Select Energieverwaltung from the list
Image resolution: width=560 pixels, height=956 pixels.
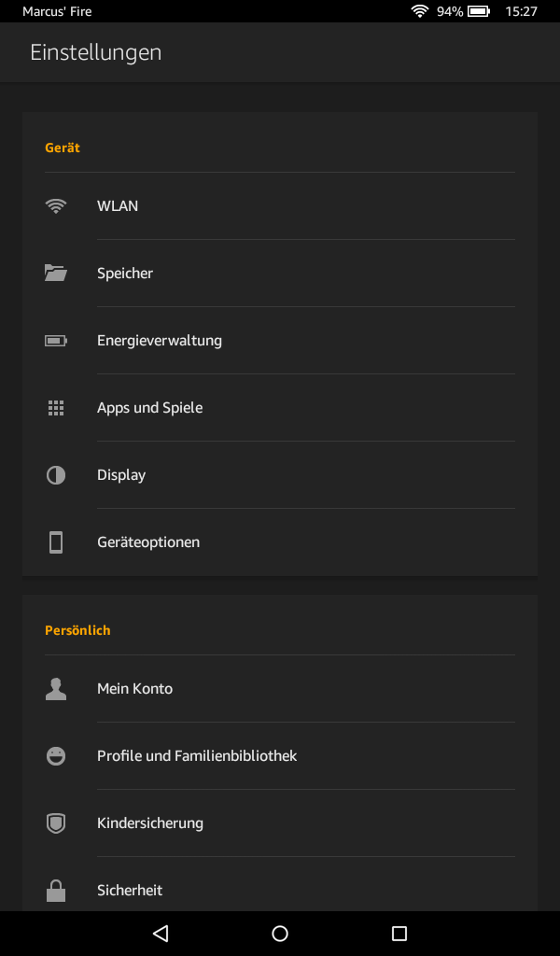tap(160, 341)
